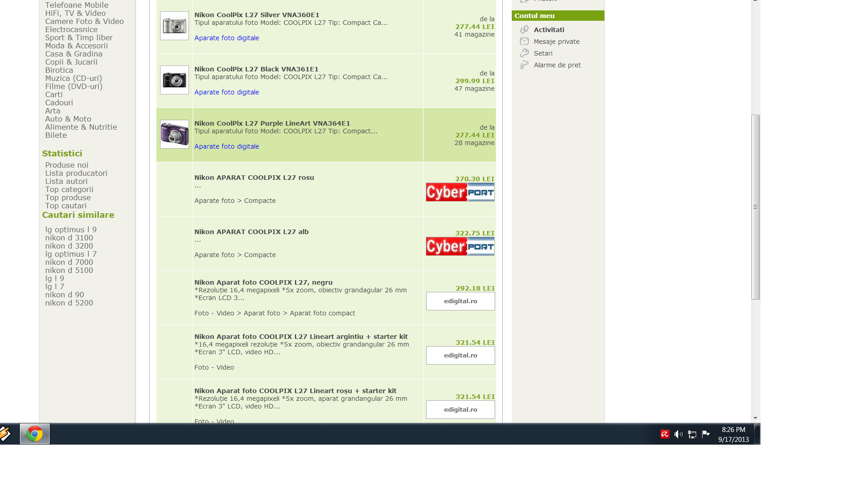The width and height of the screenshot is (868, 488).
Task: Open the Action Center flag icon
Action: [x=706, y=434]
